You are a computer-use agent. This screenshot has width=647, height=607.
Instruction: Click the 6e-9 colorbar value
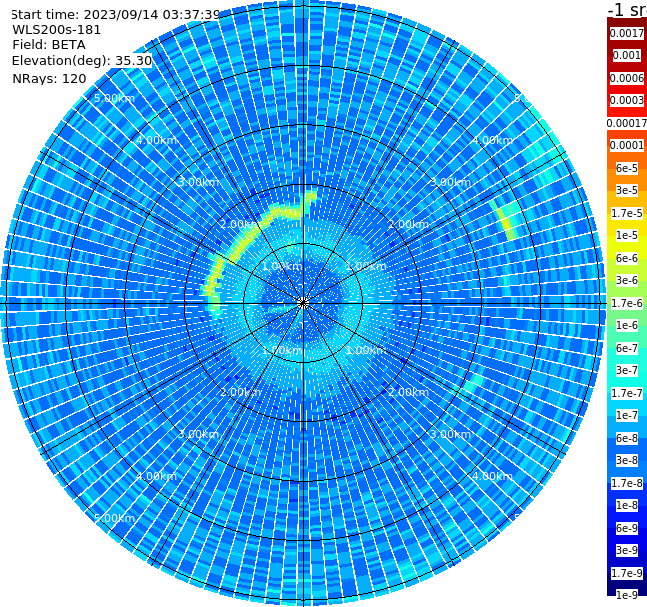[x=627, y=528]
